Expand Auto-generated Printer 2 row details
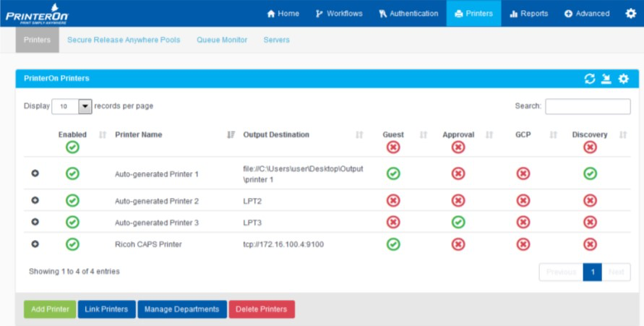This screenshot has width=644, height=326. 35,200
